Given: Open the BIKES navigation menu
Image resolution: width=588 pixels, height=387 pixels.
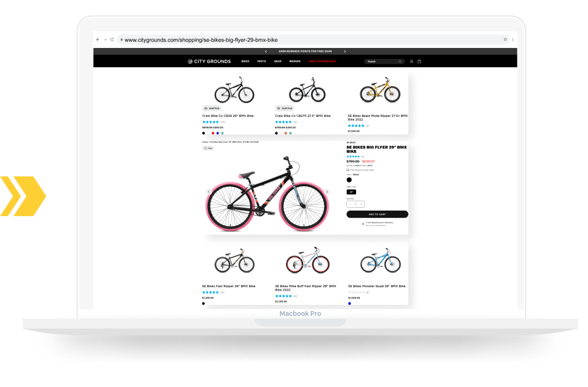Looking at the screenshot, I should pyautogui.click(x=246, y=61).
